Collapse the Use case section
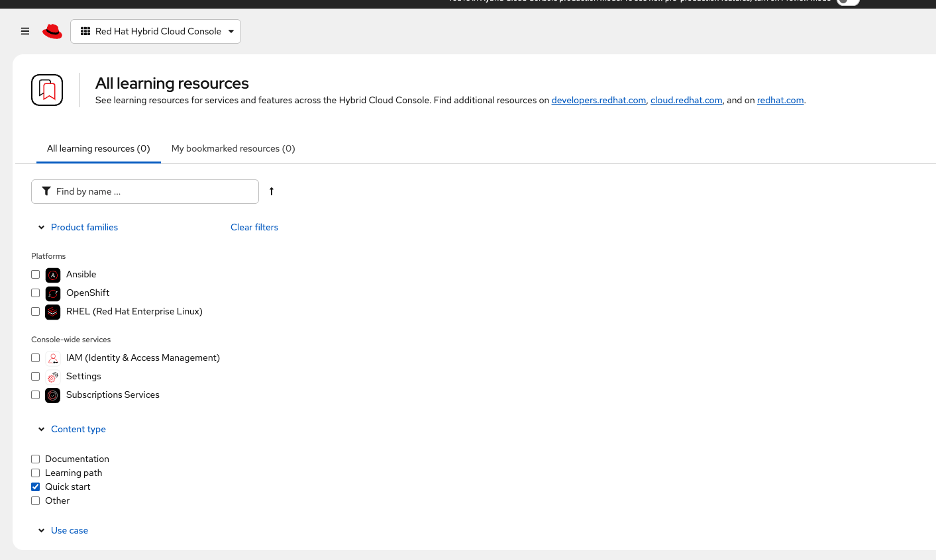 63,530
